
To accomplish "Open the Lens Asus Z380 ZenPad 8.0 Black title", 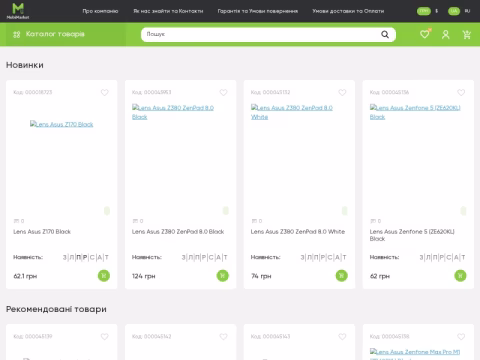I will tap(178, 232).
